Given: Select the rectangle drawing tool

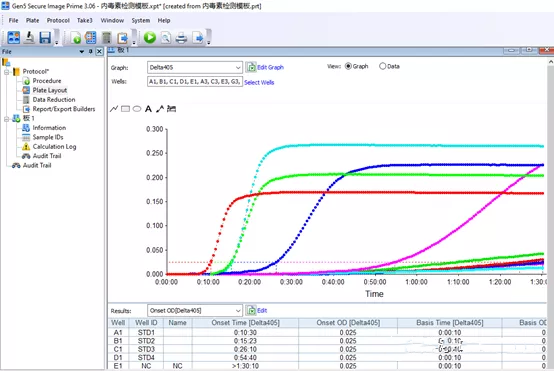Looking at the screenshot, I should pyautogui.click(x=125, y=109).
